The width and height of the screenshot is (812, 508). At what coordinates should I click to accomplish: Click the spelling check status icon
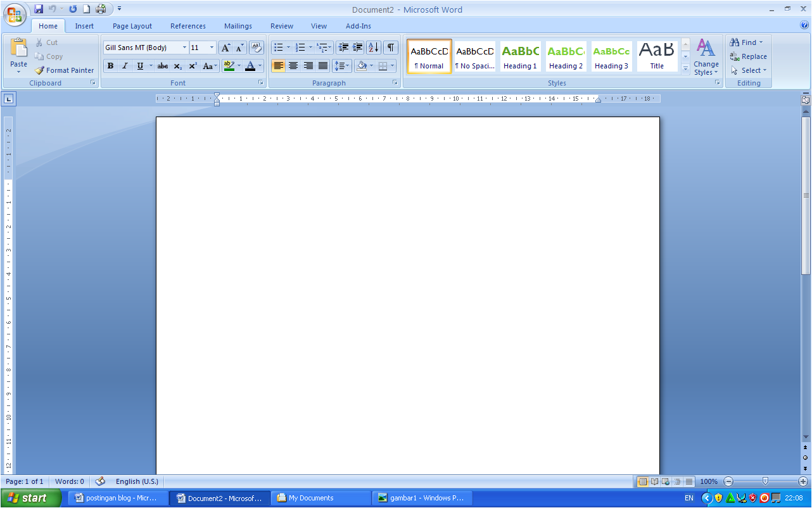point(100,481)
